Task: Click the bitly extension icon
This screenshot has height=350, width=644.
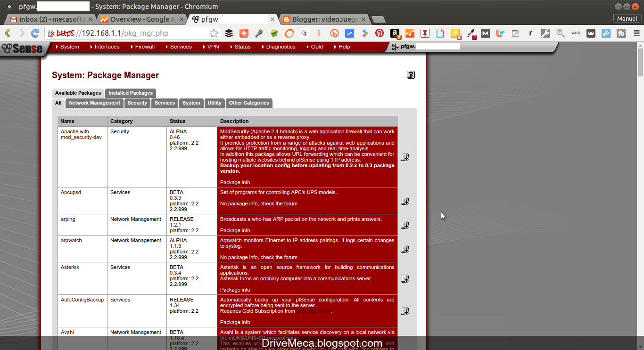Action: point(334,33)
